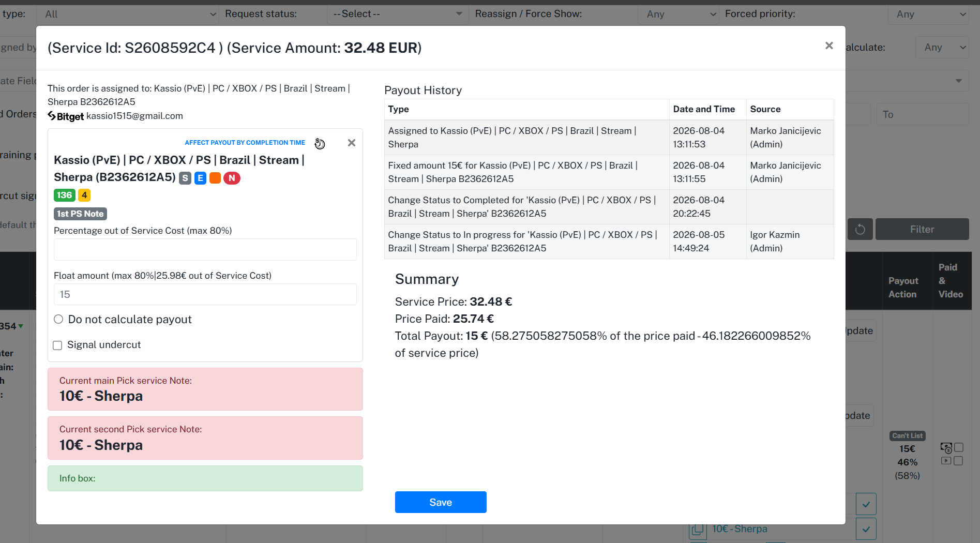980x543 pixels.
Task: Click the gray S badge
Action: pos(185,178)
